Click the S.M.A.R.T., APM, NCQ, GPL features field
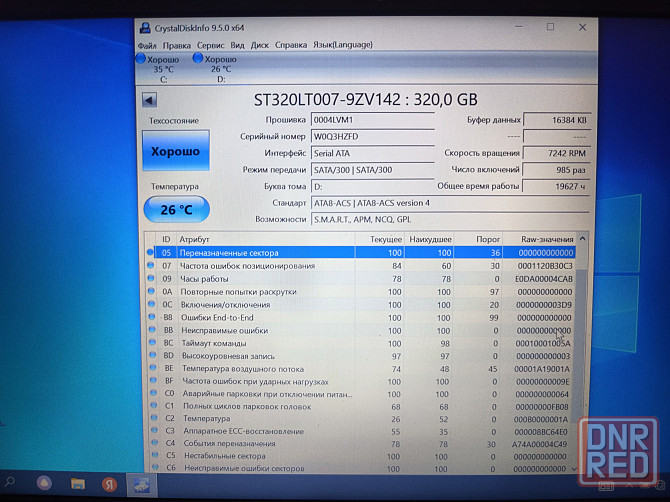 tap(450, 220)
